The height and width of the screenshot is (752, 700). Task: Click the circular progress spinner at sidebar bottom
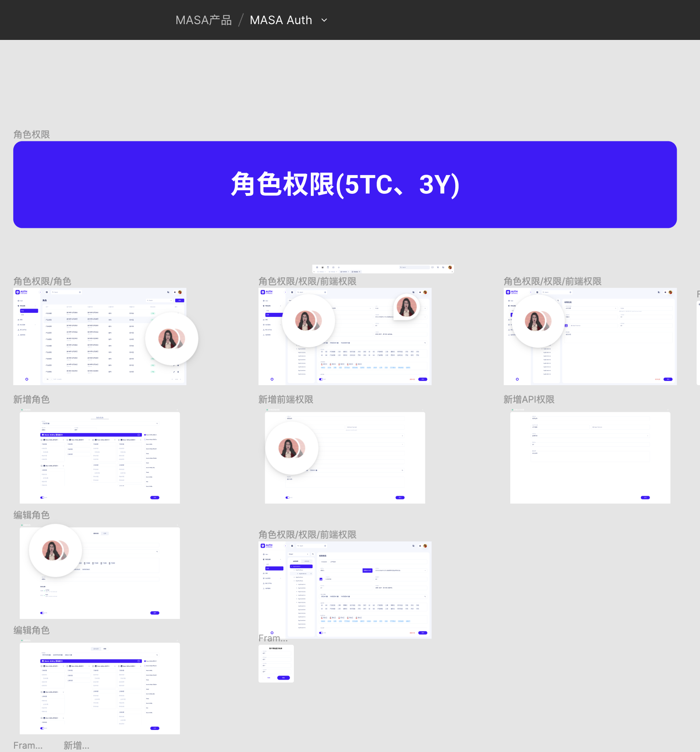[27, 379]
